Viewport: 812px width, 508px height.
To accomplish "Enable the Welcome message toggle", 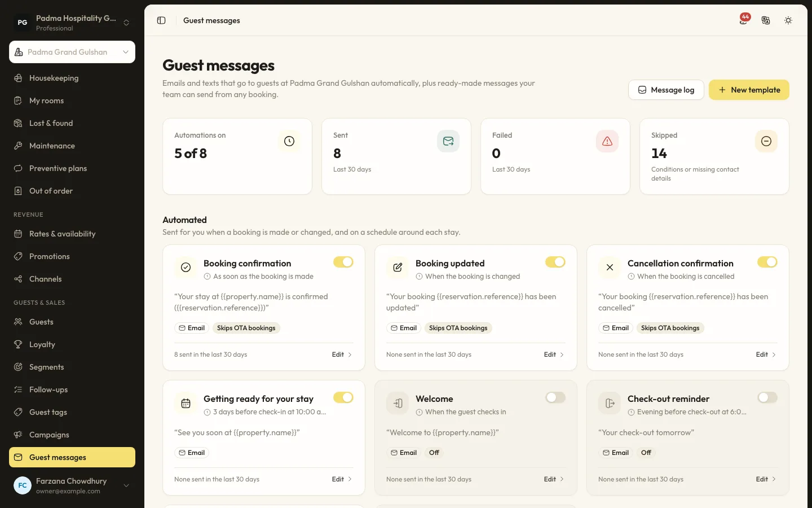I will [x=555, y=397].
